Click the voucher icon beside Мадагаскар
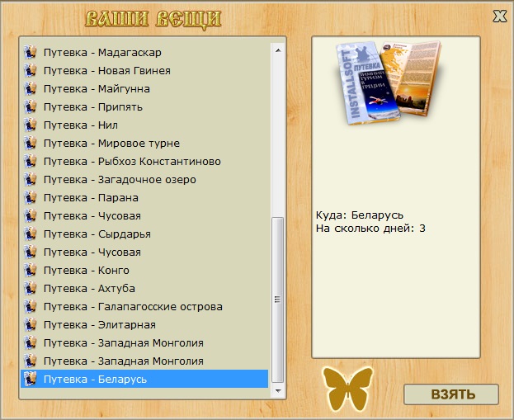 coord(31,53)
